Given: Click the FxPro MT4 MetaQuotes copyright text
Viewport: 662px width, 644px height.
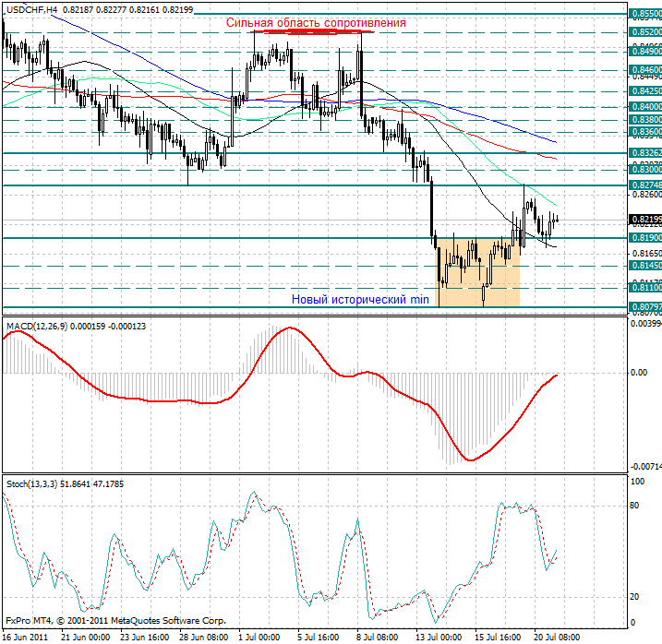Looking at the screenshot, I should tap(114, 621).
